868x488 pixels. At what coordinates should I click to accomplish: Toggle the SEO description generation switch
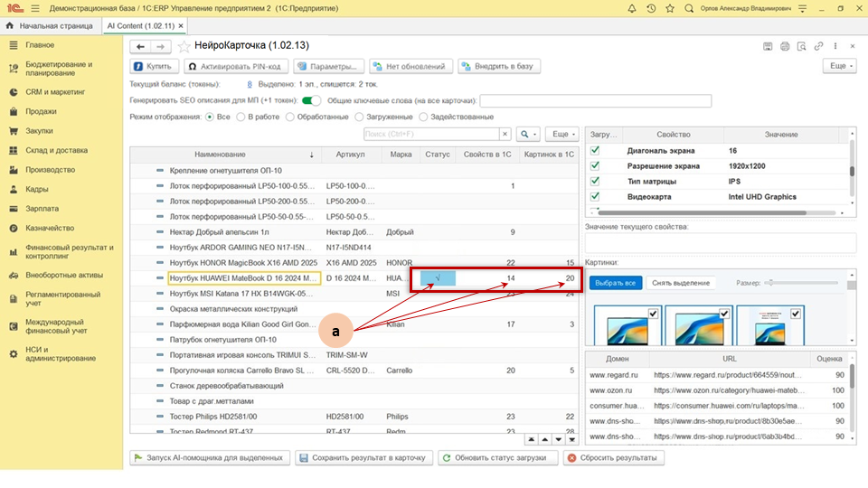(x=312, y=100)
